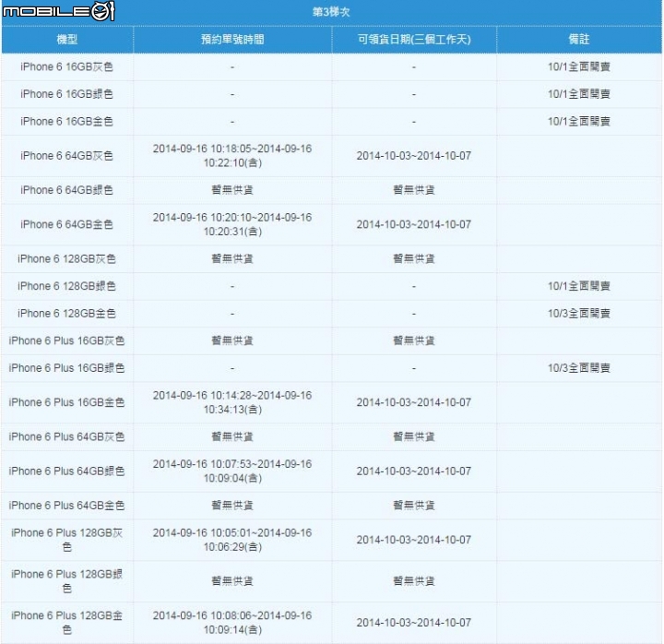The image size is (664, 644).
Task: Click 暫無供貨 in pickup column for Plus 64GB灰色
Action: click(x=414, y=436)
